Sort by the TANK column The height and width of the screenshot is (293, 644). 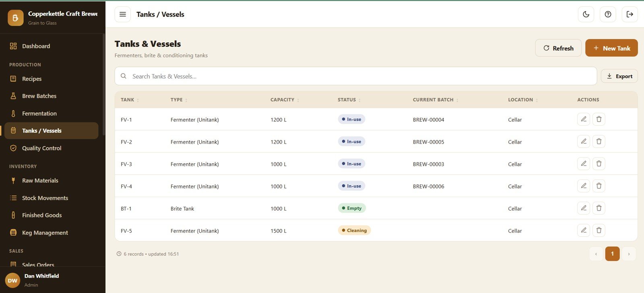130,100
